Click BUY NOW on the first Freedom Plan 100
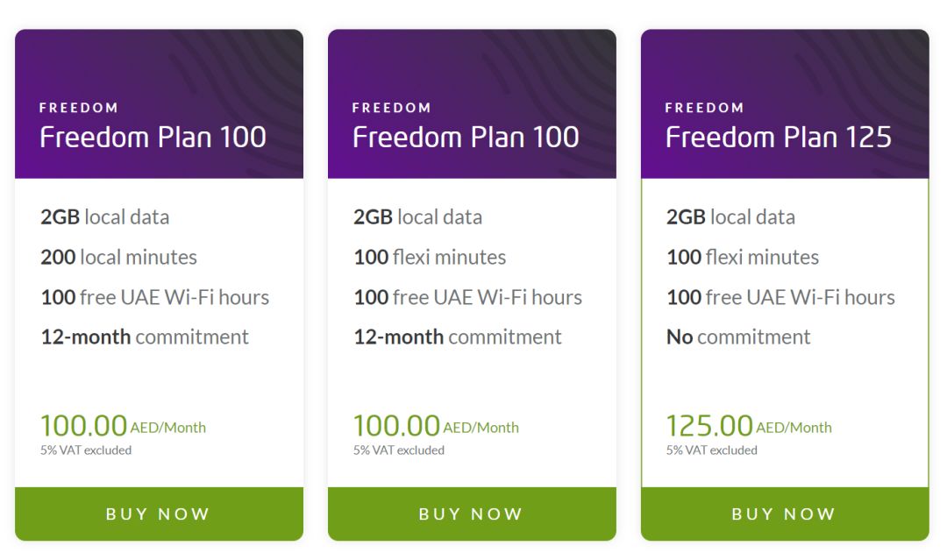Screen dimensions: 947x560 pos(159,514)
